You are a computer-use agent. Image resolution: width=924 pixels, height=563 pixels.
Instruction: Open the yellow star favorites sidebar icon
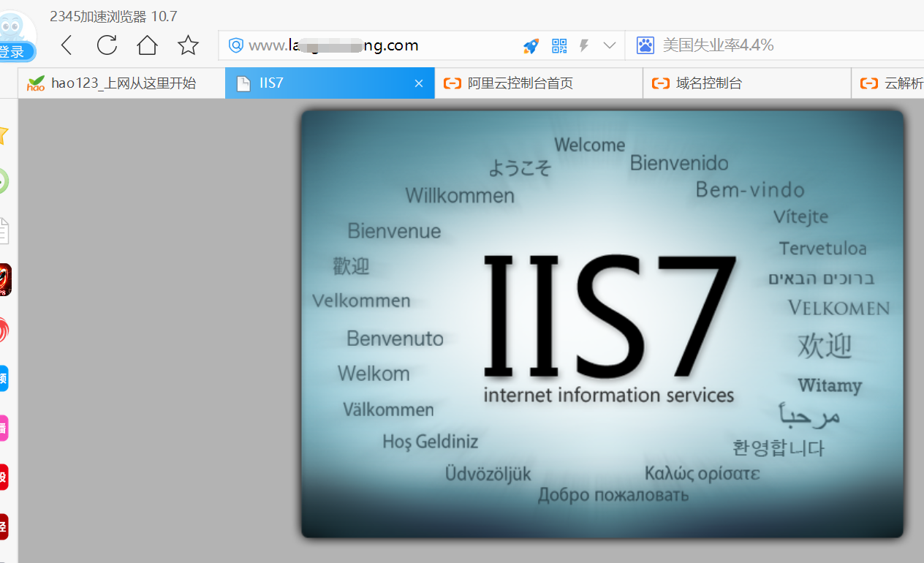point(3,135)
